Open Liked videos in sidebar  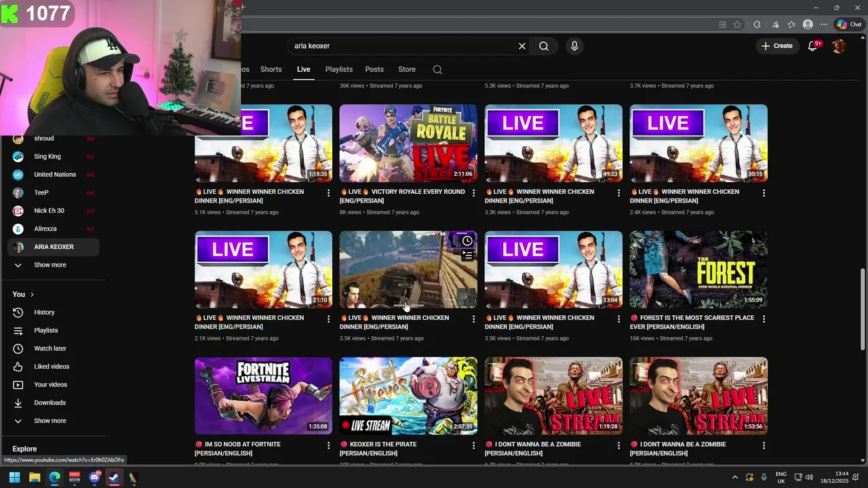(53, 367)
